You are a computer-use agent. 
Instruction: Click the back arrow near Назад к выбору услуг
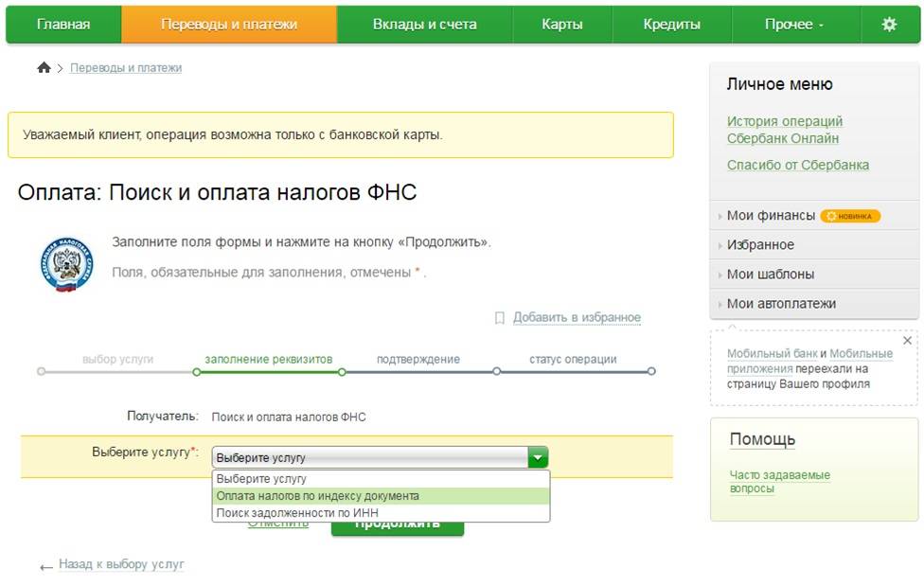pyautogui.click(x=46, y=566)
